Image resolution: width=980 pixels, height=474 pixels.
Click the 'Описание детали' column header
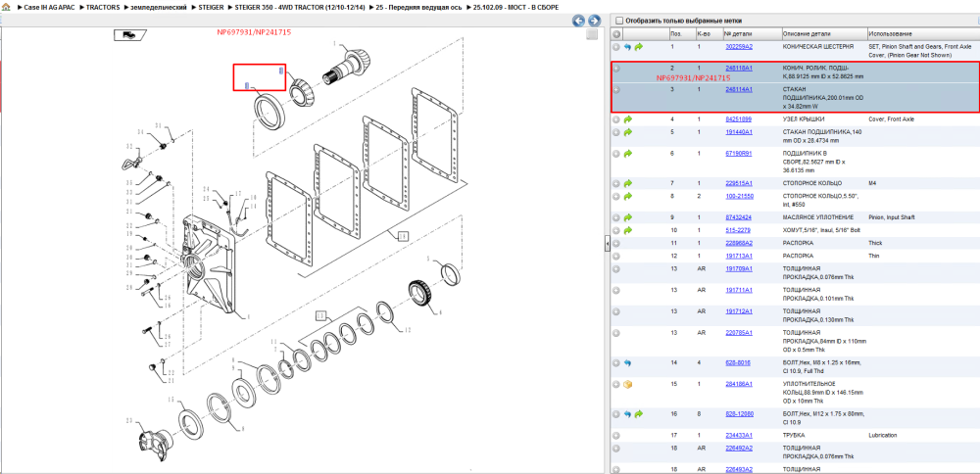pyautogui.click(x=805, y=33)
